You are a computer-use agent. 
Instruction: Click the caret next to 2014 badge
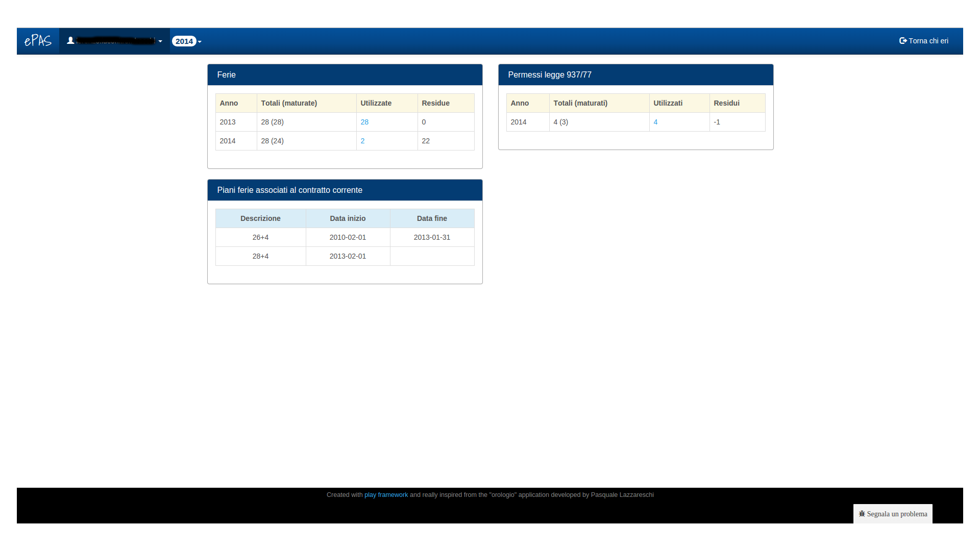click(200, 42)
